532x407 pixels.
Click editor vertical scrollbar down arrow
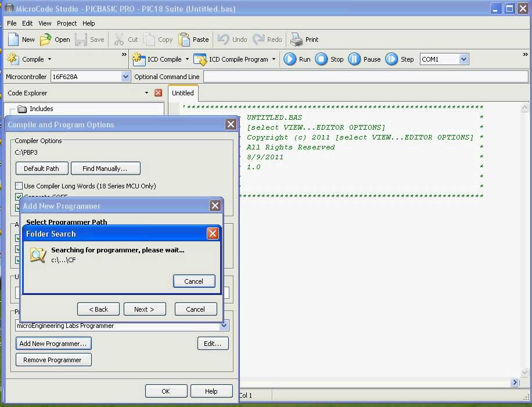524,372
